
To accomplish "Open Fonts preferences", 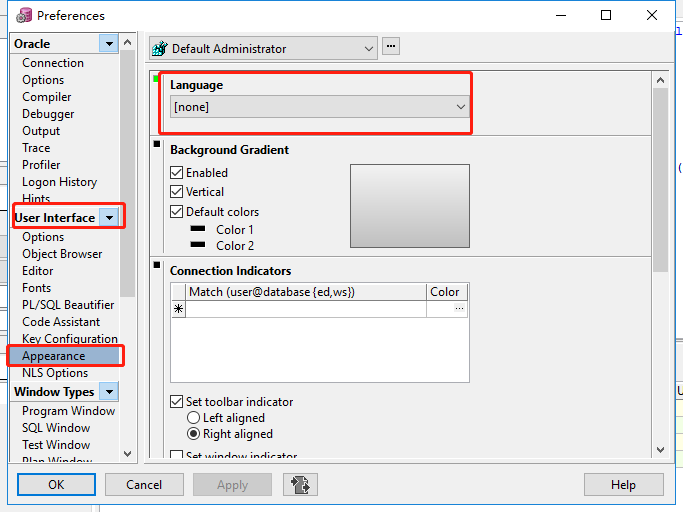I will [x=37, y=288].
